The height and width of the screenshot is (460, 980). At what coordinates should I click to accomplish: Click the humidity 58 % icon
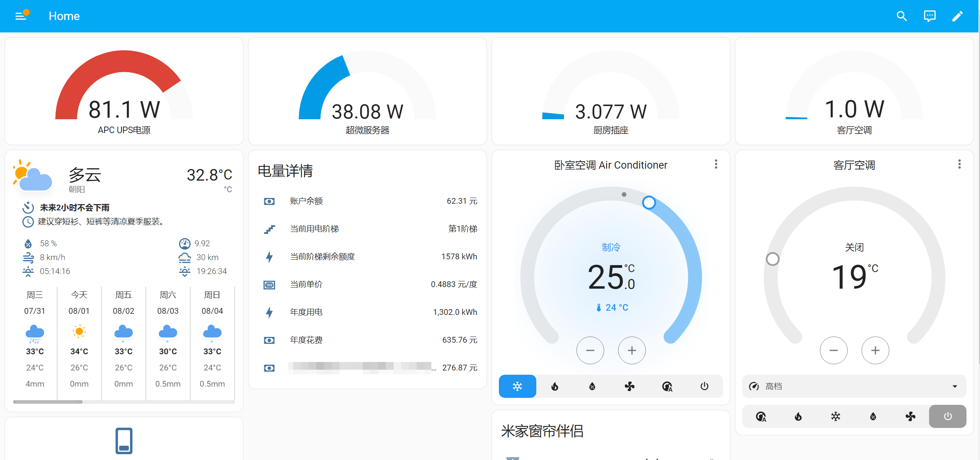[x=28, y=244]
